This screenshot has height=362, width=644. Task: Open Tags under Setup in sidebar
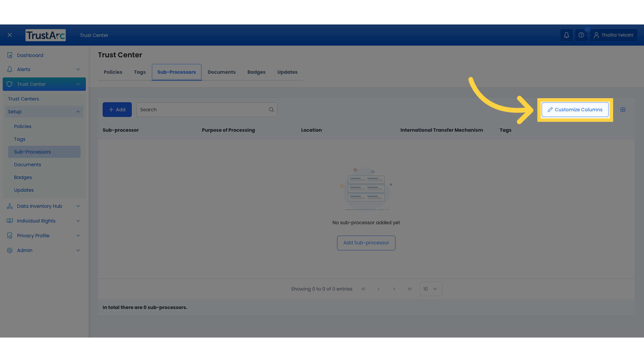click(20, 139)
